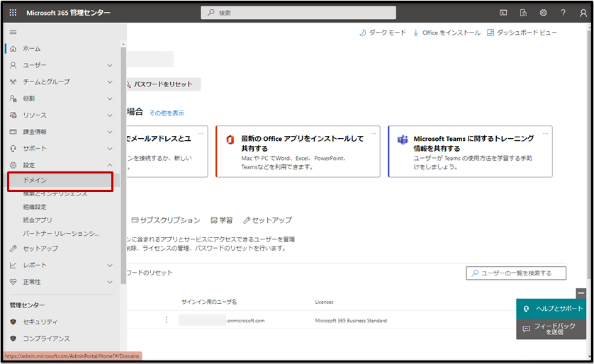Click the リソース icon
This screenshot has height=364, width=594.
click(13, 115)
